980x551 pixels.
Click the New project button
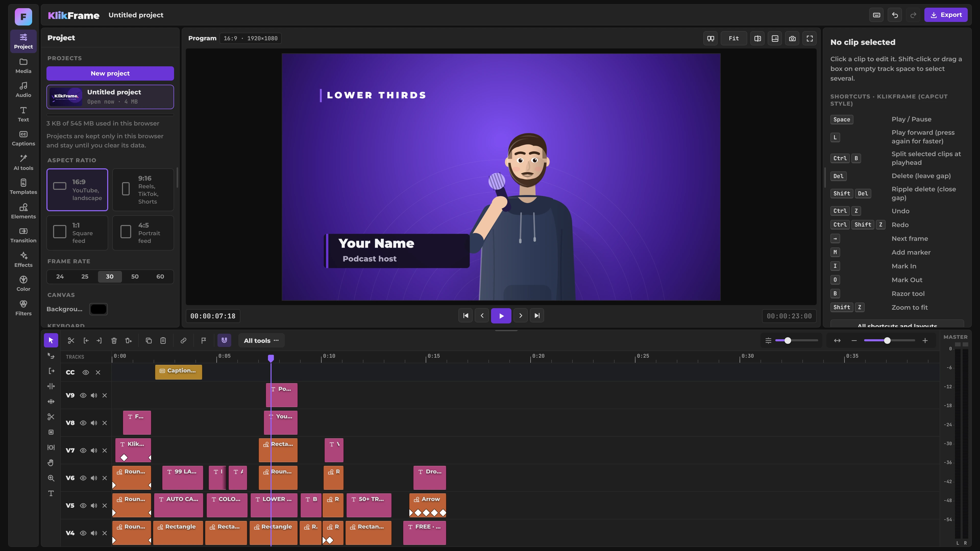110,73
